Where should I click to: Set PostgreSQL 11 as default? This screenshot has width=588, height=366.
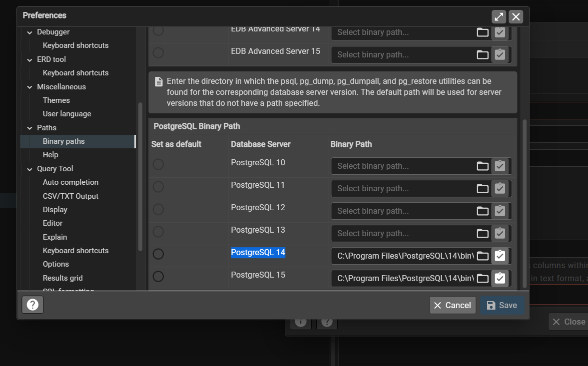click(158, 187)
